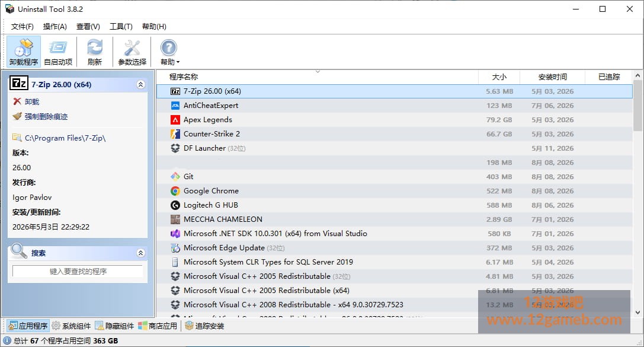Open the 文件(F) menu
Viewport: 644px width, 347px height.
tap(22, 26)
